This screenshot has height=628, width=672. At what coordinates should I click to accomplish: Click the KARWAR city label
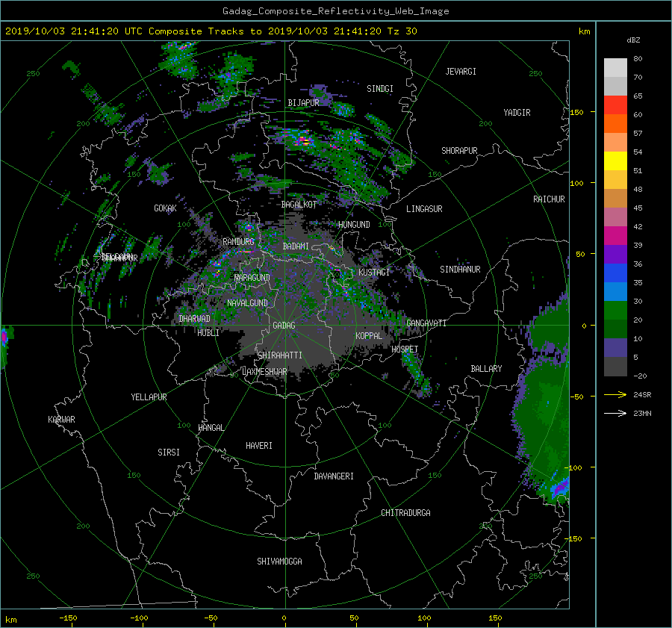pos(61,420)
